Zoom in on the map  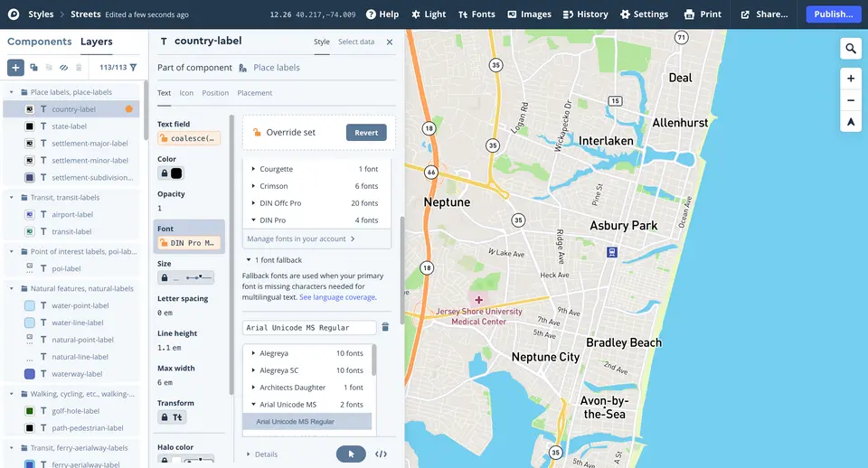coord(851,78)
